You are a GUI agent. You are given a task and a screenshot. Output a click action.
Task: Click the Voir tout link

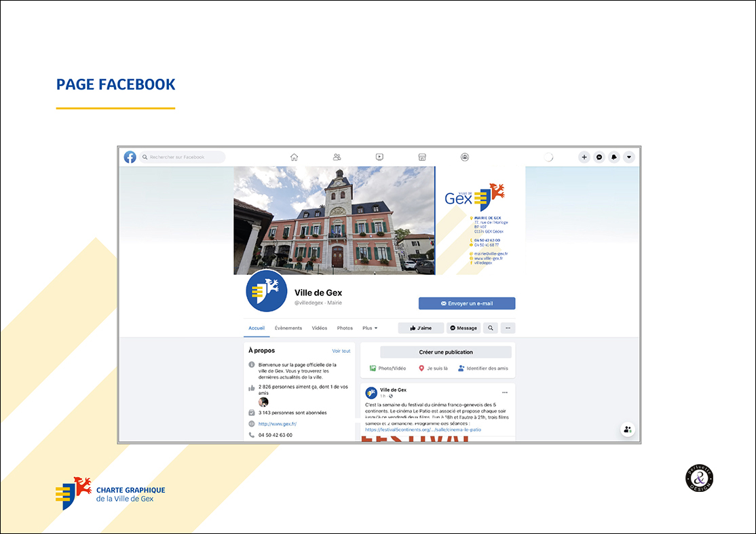click(x=341, y=351)
